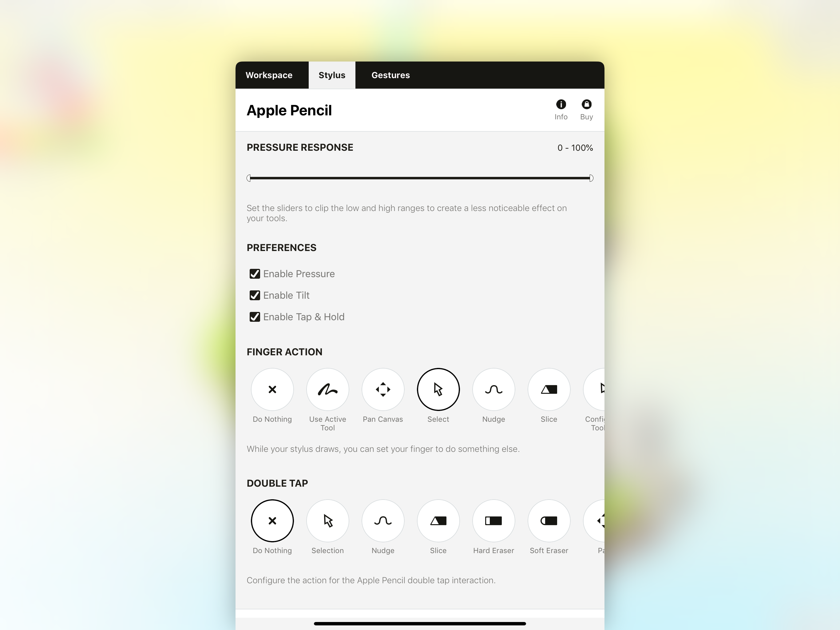840x630 pixels.
Task: Select the Pan Canvas finger action
Action: pyautogui.click(x=383, y=389)
